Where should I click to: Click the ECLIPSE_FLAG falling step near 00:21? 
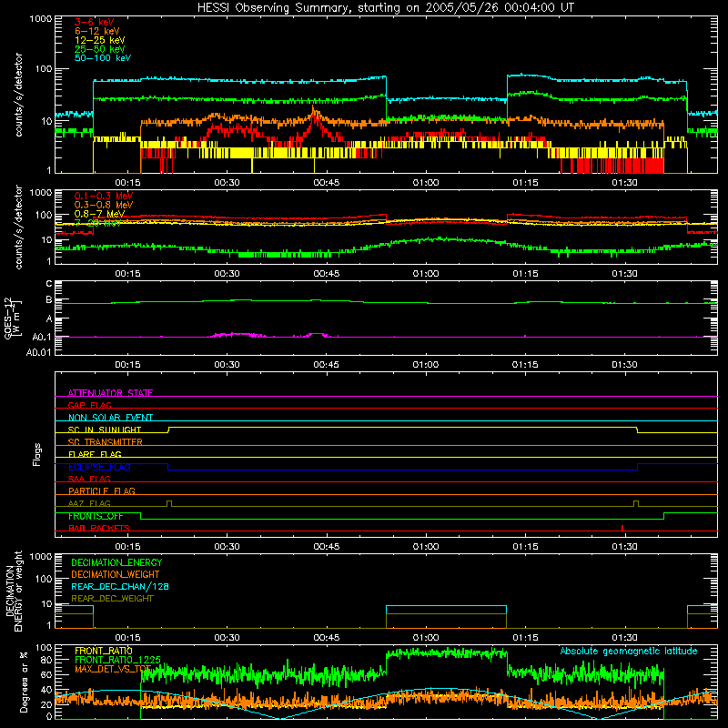point(168,467)
